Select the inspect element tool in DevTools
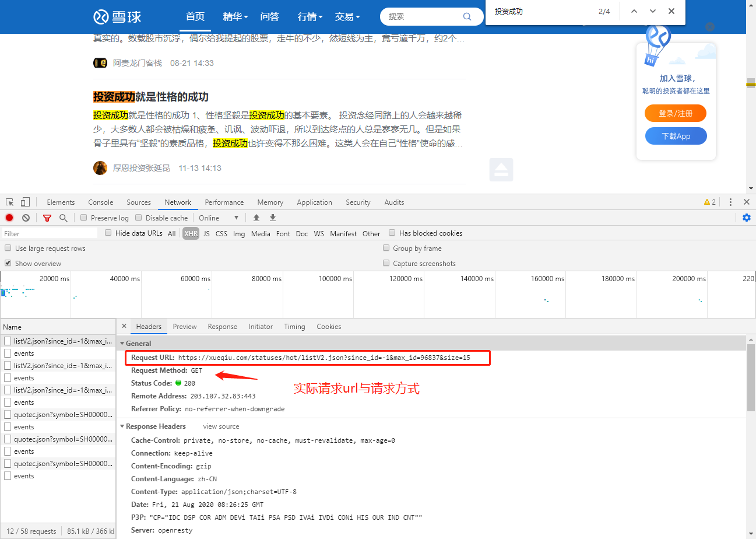 [9, 201]
